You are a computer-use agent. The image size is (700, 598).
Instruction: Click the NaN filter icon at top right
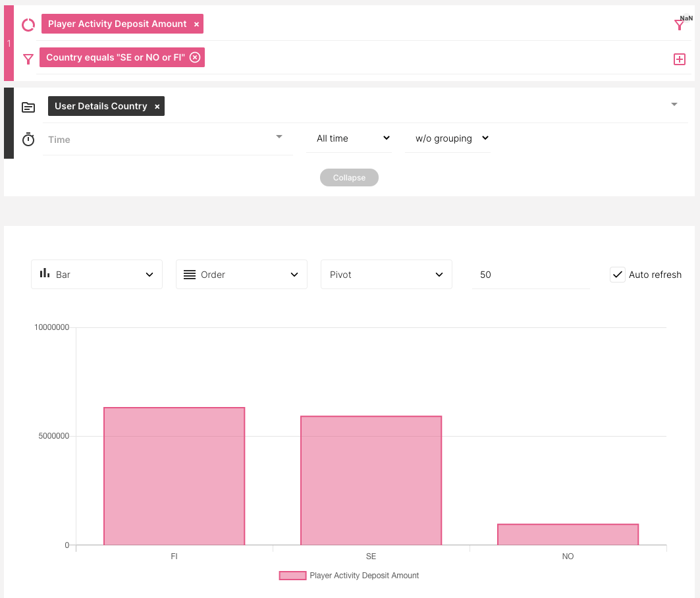click(x=680, y=25)
